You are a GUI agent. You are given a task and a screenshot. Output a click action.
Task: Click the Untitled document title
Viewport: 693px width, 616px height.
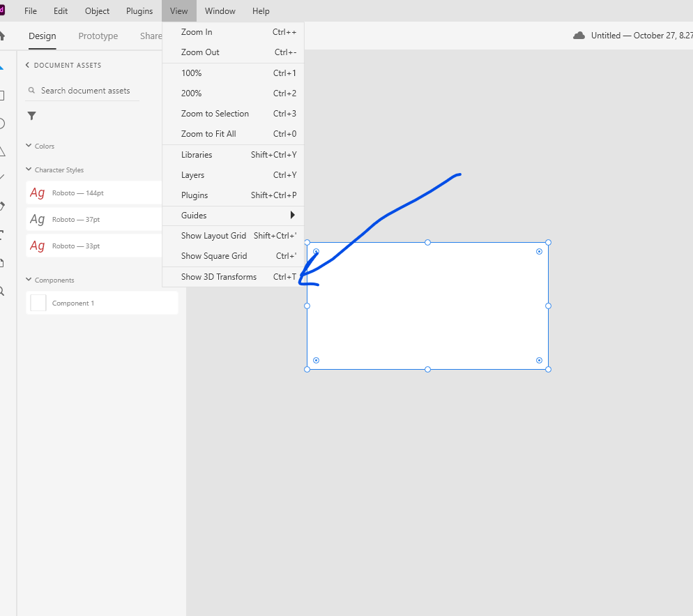[641, 36]
